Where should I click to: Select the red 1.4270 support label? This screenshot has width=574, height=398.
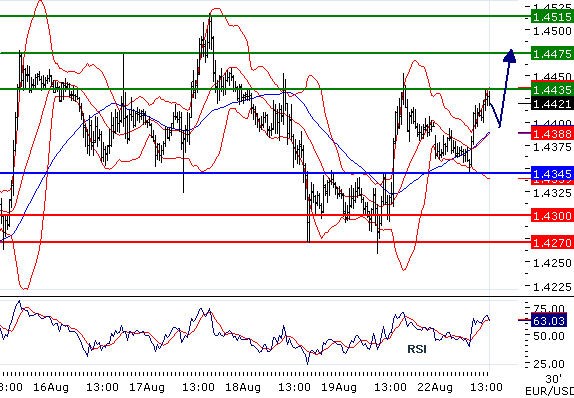(x=552, y=242)
